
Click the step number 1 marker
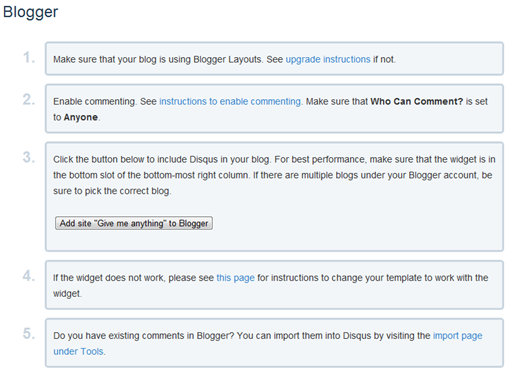pos(29,57)
